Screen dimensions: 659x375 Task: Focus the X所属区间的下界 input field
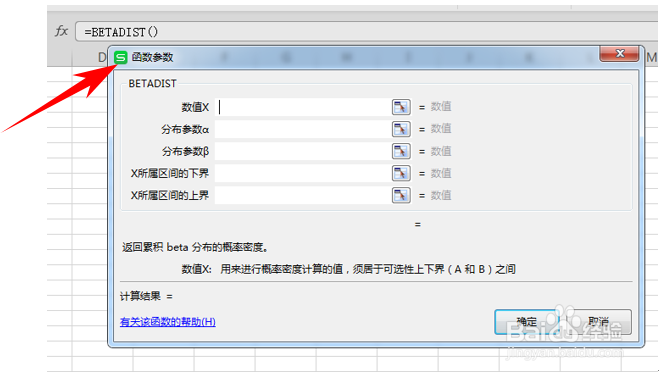click(x=303, y=173)
